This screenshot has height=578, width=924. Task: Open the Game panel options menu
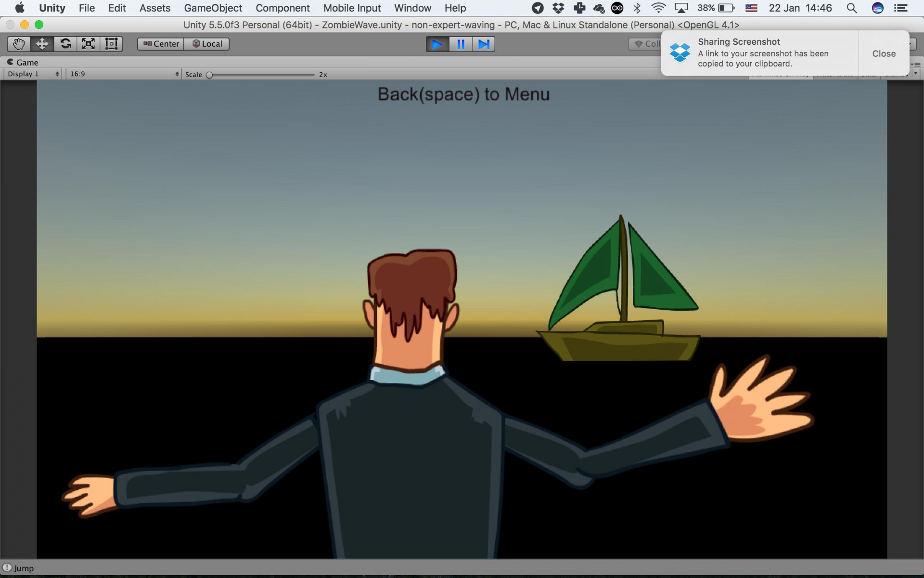coord(917,64)
